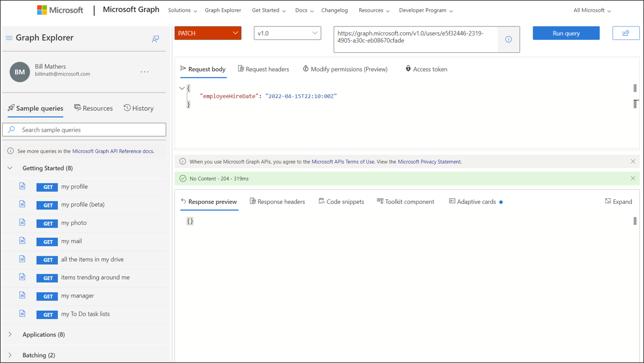Click the document icon for all items in my drive
The image size is (644, 363).
click(22, 259)
